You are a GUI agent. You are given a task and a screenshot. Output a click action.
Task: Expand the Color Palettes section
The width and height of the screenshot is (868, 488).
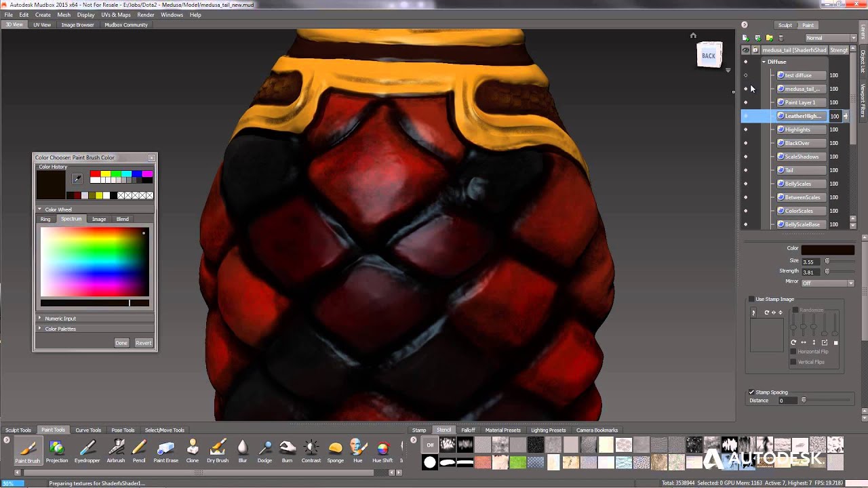[x=39, y=329]
